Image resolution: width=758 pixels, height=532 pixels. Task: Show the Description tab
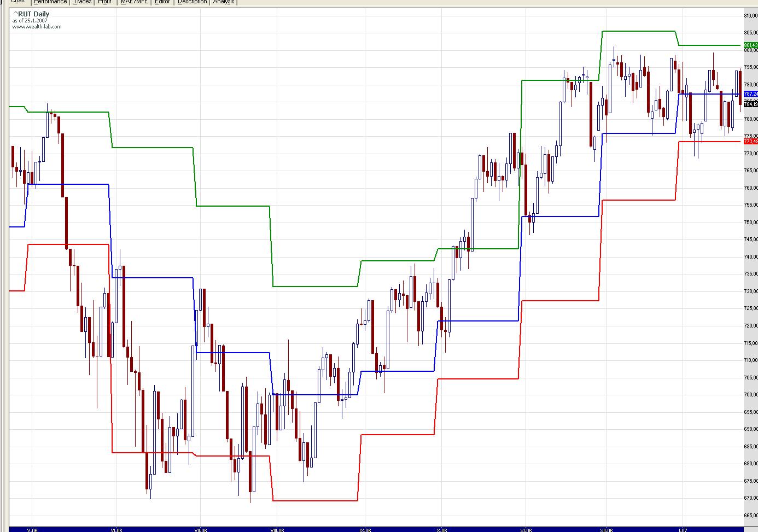[x=193, y=2]
